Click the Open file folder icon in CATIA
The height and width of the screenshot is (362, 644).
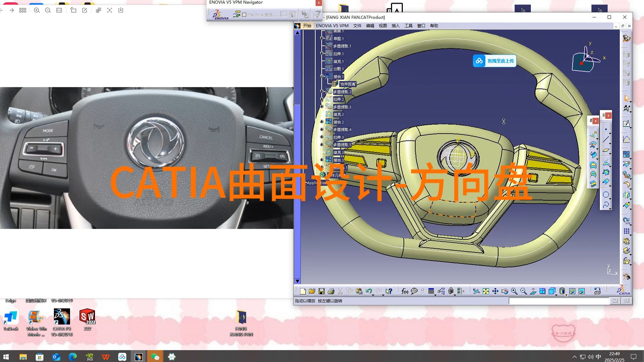pos(312,291)
